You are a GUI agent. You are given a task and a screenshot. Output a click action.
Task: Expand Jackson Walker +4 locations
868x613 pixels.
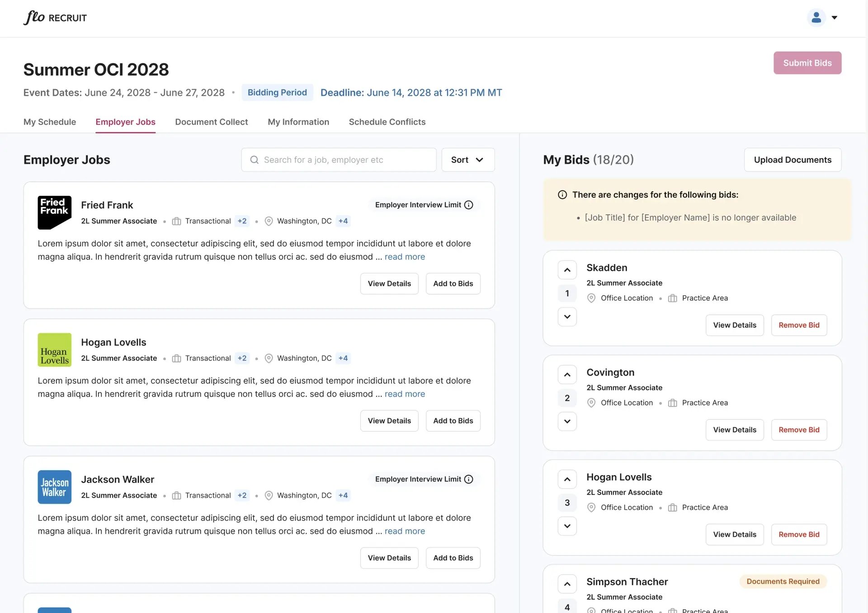tap(343, 495)
